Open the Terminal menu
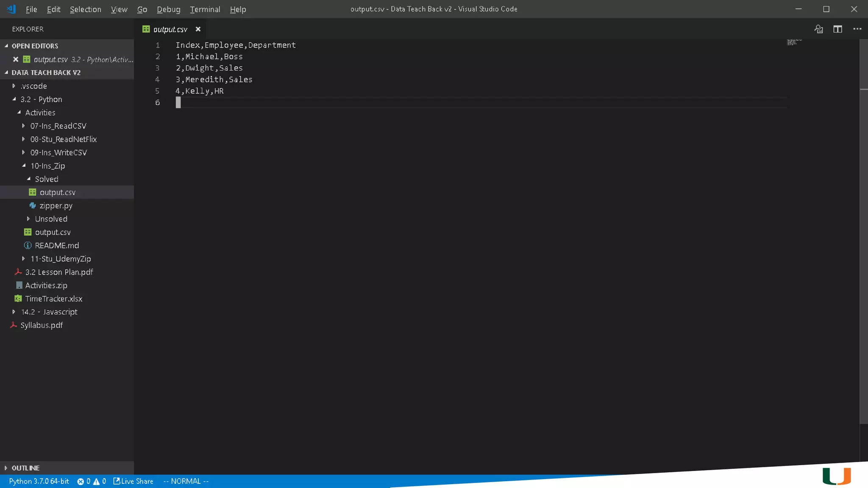This screenshot has height=488, width=868. tap(205, 9)
